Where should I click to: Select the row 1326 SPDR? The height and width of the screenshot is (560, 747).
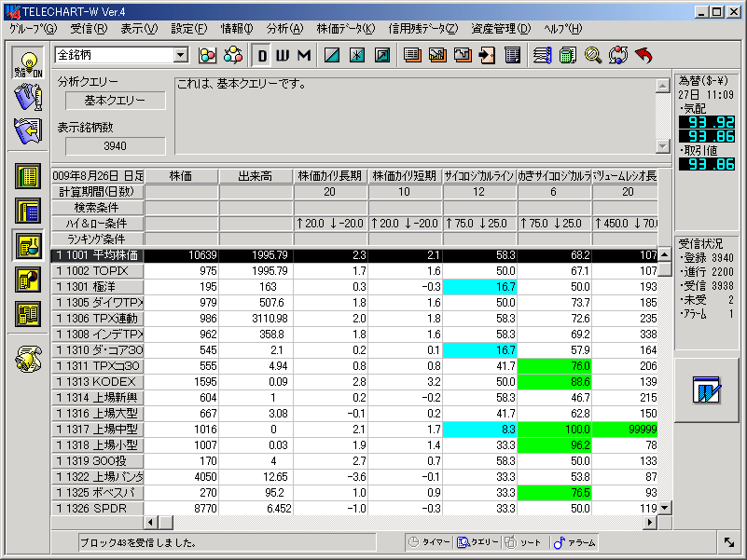[x=354, y=509]
